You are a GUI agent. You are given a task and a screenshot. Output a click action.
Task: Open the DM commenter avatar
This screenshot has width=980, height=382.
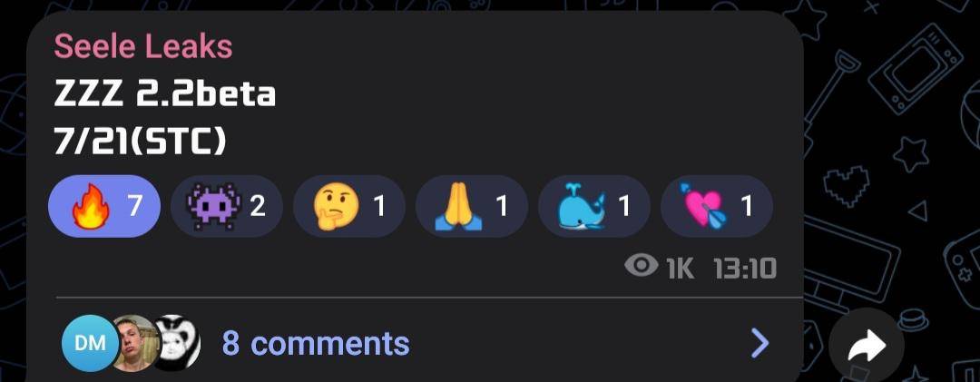pyautogui.click(x=90, y=343)
